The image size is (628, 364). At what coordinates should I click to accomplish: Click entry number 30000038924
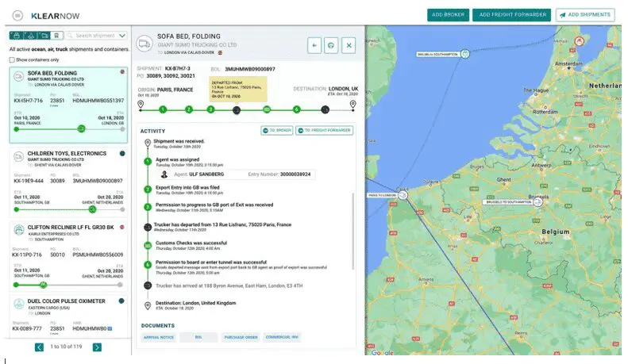295,174
